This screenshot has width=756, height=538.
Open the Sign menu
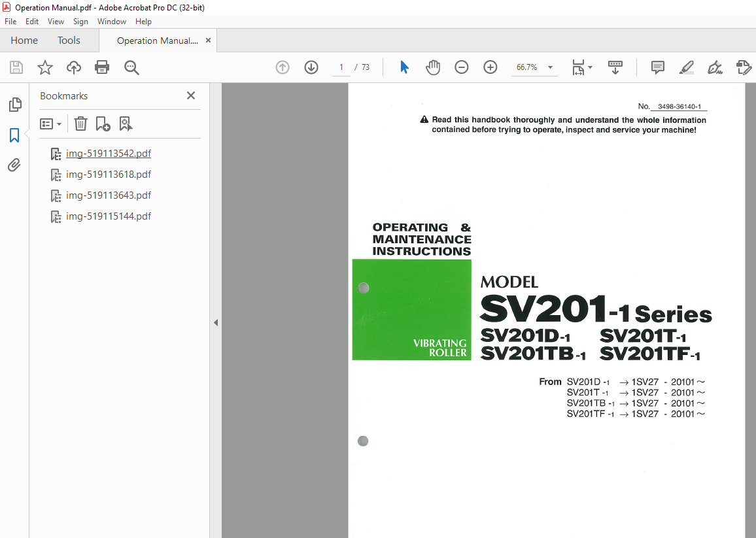(x=80, y=21)
